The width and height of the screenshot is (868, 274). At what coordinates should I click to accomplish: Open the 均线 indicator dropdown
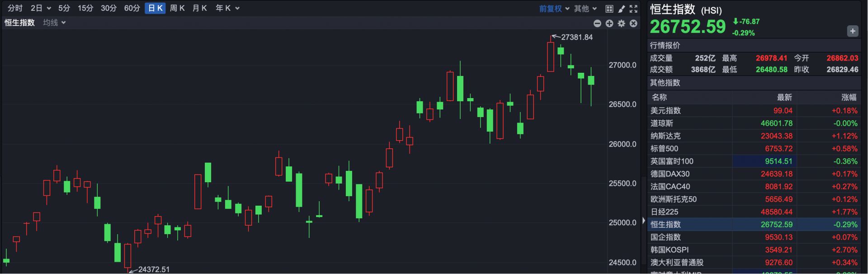pos(54,23)
